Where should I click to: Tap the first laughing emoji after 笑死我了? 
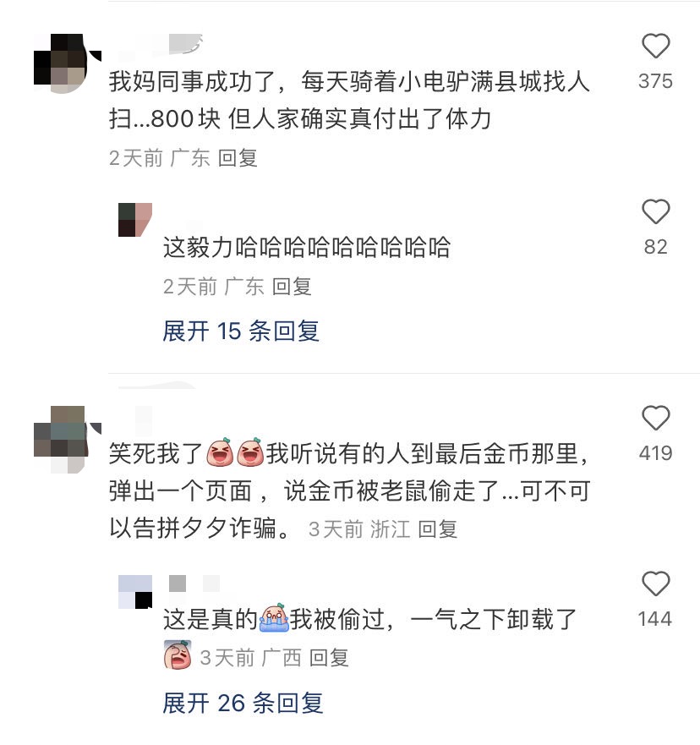[220, 452]
